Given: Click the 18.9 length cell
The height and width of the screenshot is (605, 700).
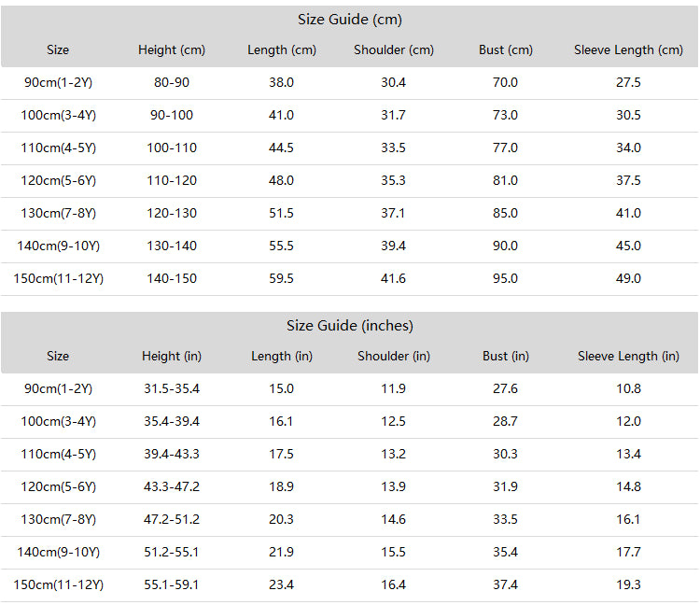Looking at the screenshot, I should tap(281, 486).
